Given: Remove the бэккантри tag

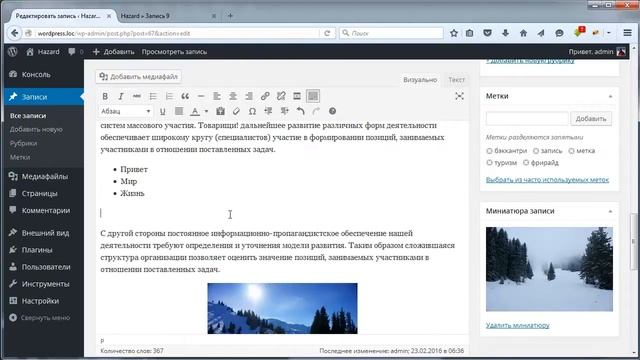Looking at the screenshot, I should [489, 151].
